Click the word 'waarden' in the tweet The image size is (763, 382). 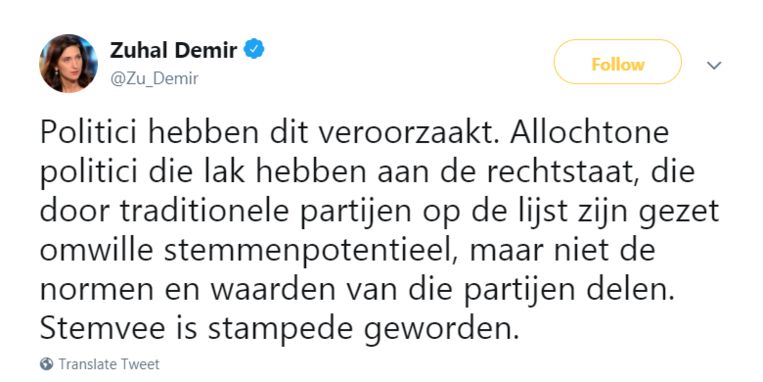[x=273, y=290]
